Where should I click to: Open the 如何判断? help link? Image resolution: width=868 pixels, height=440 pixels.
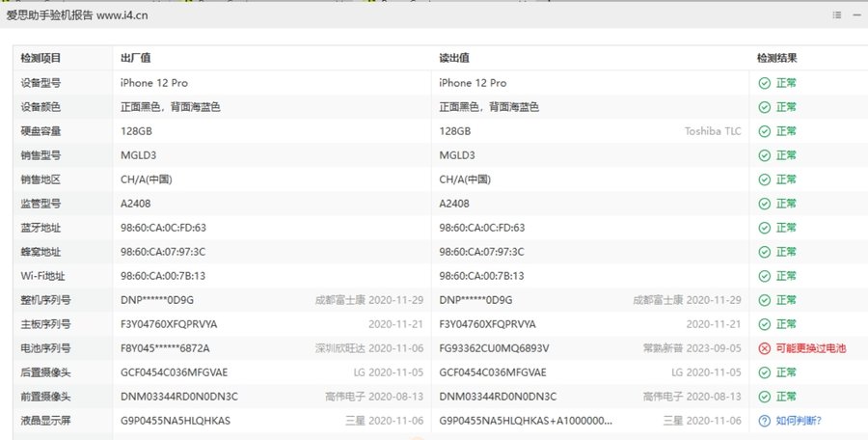click(x=799, y=421)
